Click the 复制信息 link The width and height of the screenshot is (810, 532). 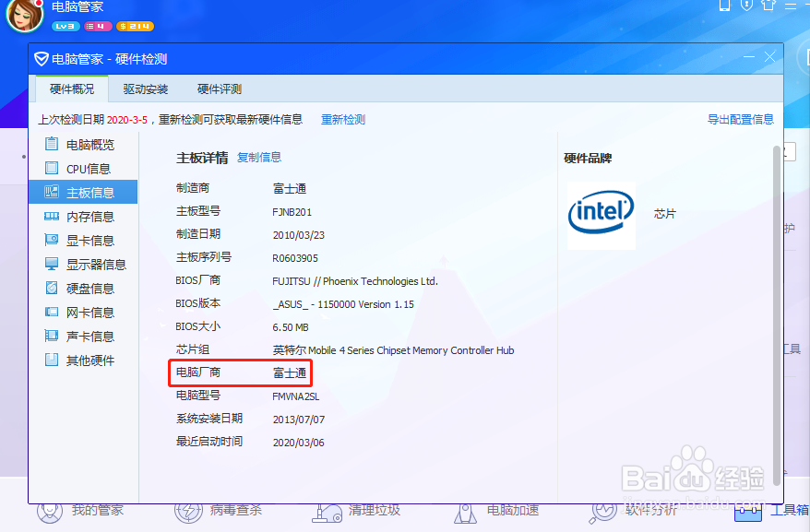(259, 157)
